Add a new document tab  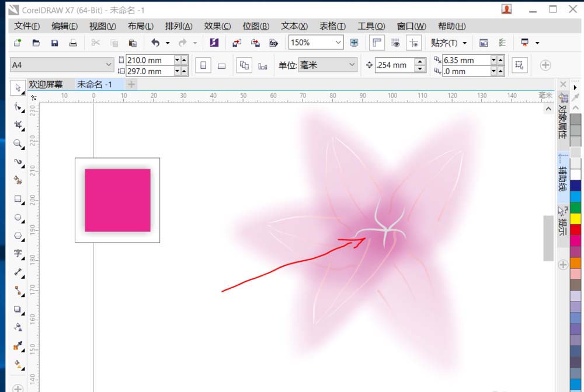tap(131, 85)
